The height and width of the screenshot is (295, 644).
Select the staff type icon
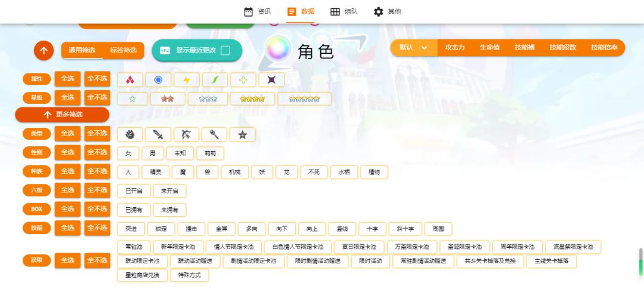click(215, 134)
